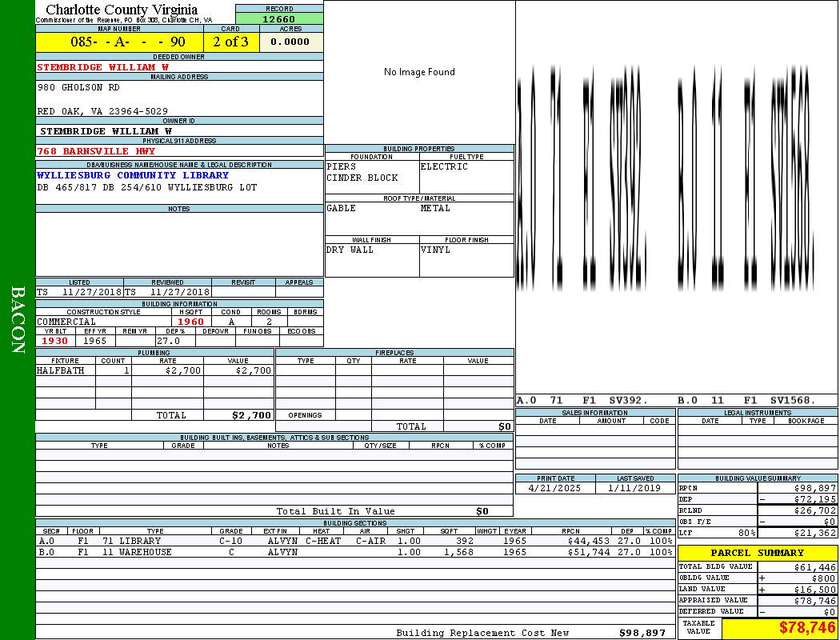Click the card '2 of 3' indicator
This screenshot has height=640, width=840.
pos(230,42)
